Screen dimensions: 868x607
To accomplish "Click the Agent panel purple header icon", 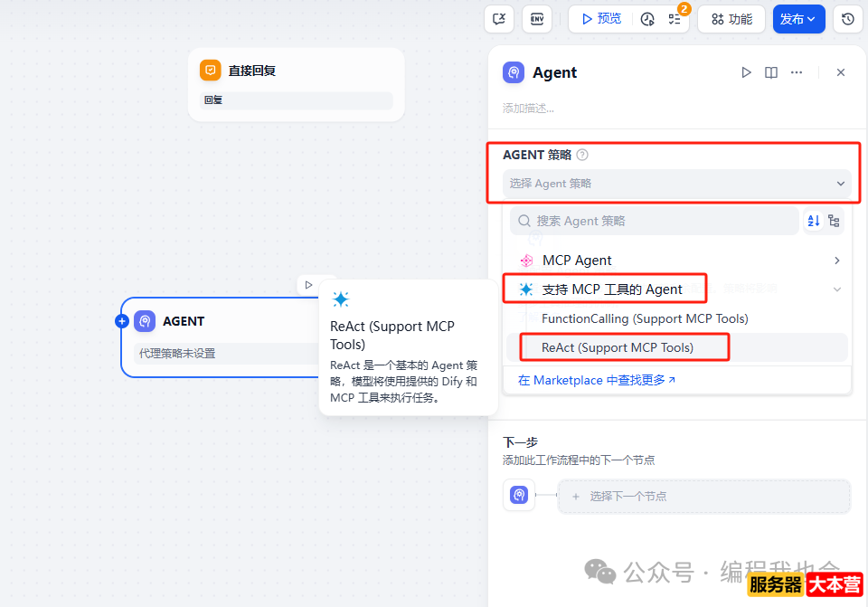I will click(x=514, y=72).
